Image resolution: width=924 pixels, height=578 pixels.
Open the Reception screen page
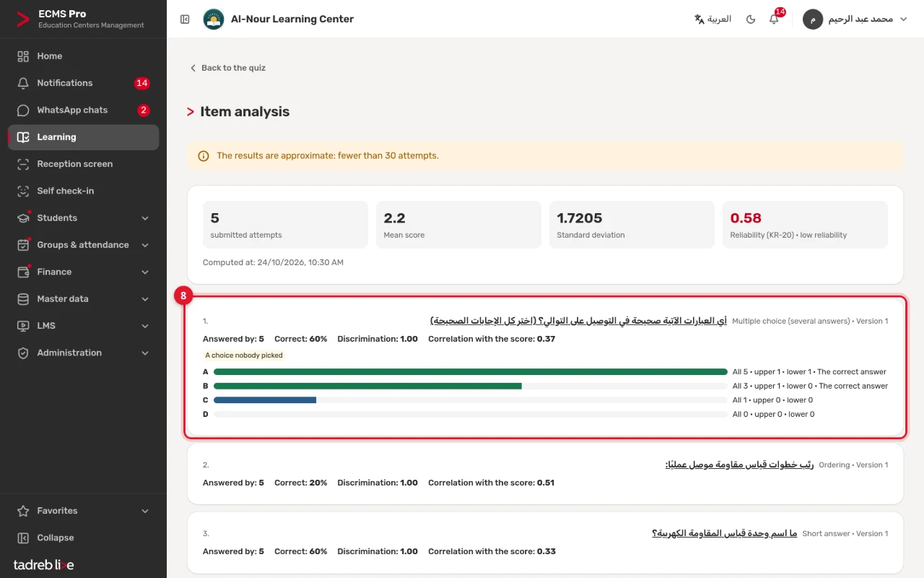[x=83, y=164]
